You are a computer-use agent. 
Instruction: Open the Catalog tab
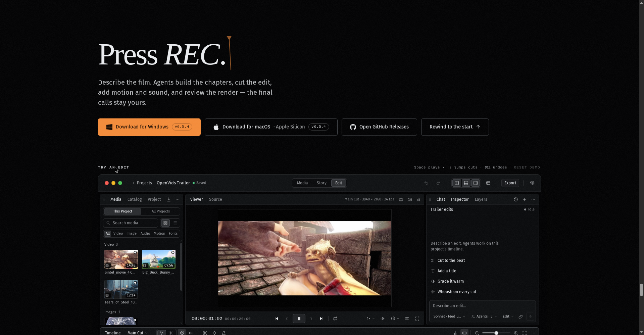click(x=135, y=199)
